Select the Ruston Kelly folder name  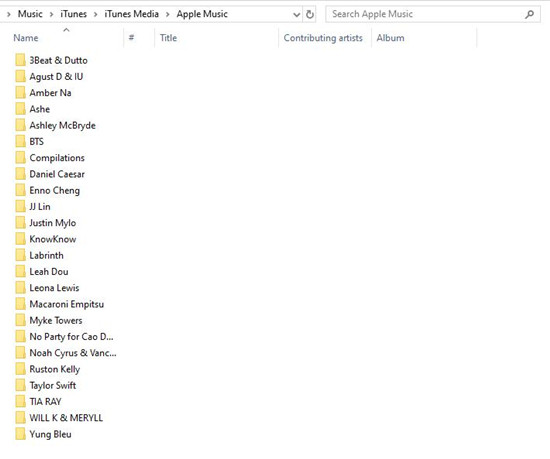tap(55, 369)
